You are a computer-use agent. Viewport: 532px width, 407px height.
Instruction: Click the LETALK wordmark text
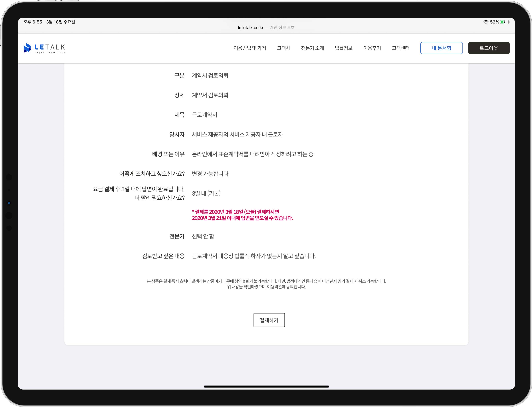[50, 47]
